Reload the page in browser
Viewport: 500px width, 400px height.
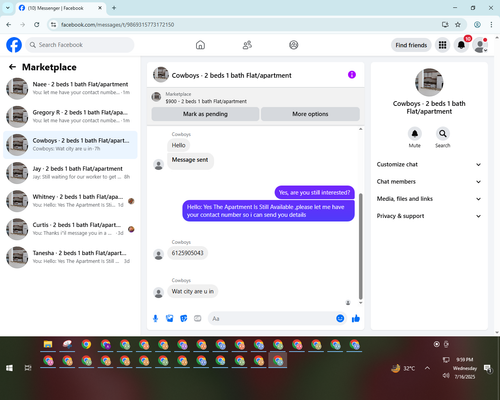click(x=37, y=25)
